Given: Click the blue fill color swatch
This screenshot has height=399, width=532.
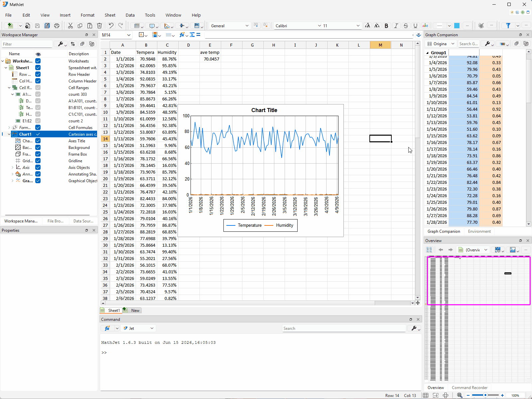Looking at the screenshot, I should click(x=457, y=26).
